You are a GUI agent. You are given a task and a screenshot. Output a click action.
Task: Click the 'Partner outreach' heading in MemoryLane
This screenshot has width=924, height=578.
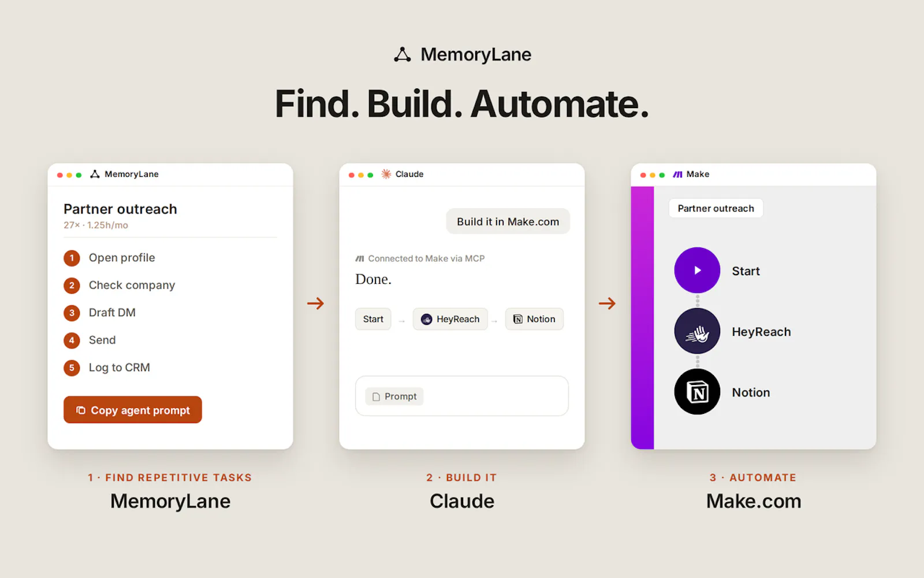click(120, 209)
